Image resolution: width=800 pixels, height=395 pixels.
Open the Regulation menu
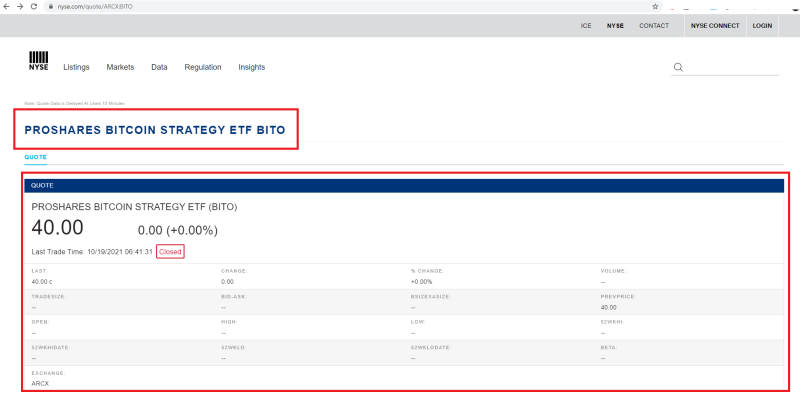pyautogui.click(x=203, y=67)
